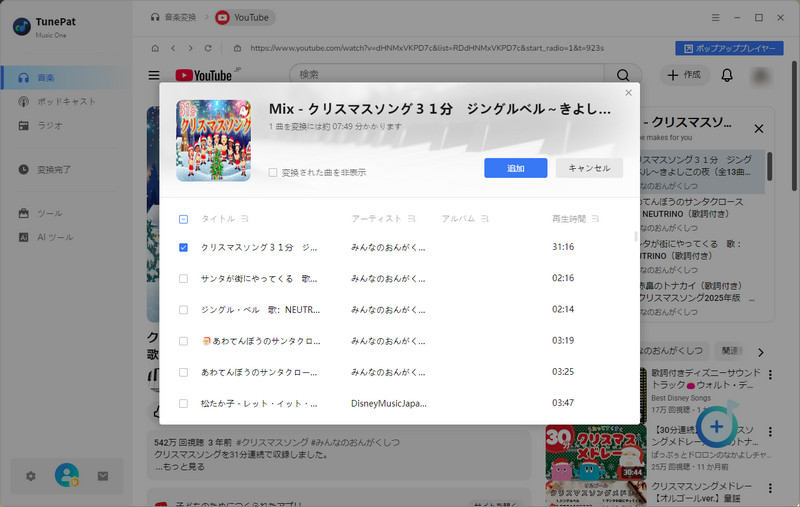
Task: Open the YouTube guide hamburger menu
Action: point(154,75)
